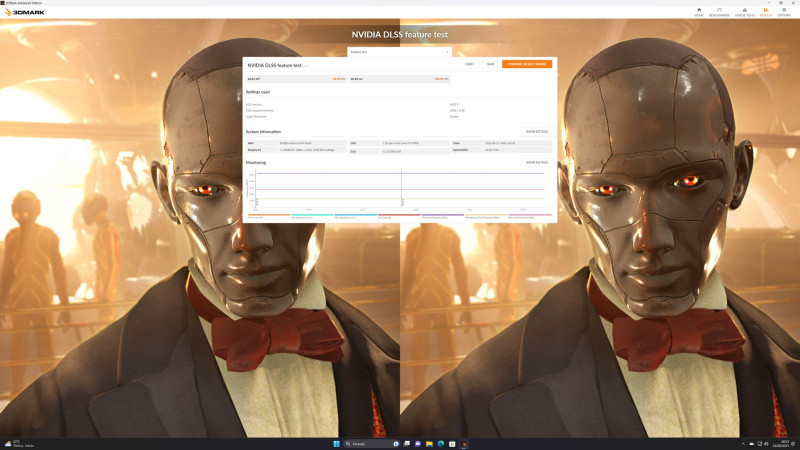Click the CPU system information row
The width and height of the screenshot is (800, 450).
click(x=399, y=143)
